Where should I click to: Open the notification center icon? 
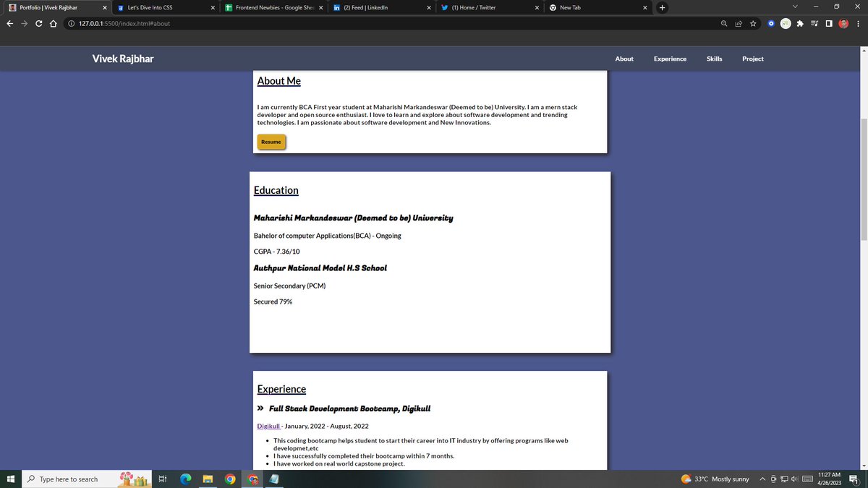coord(854,479)
